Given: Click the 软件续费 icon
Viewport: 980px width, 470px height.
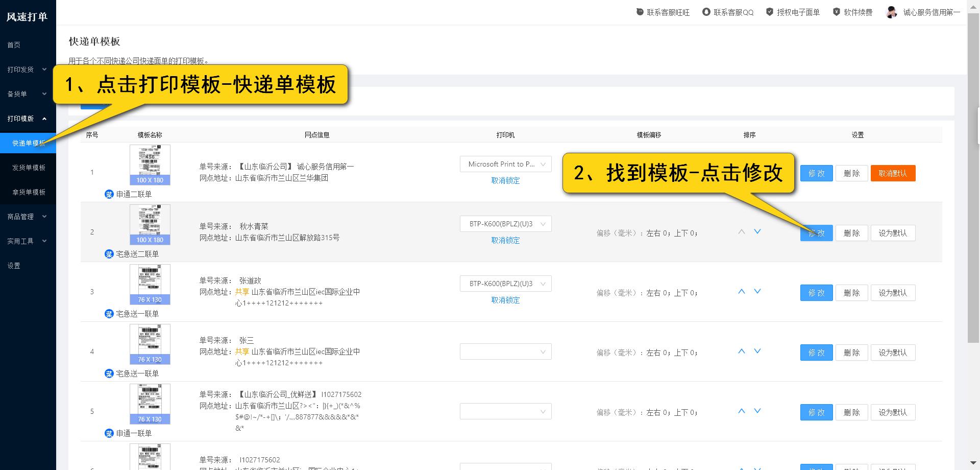Looking at the screenshot, I should [836, 11].
